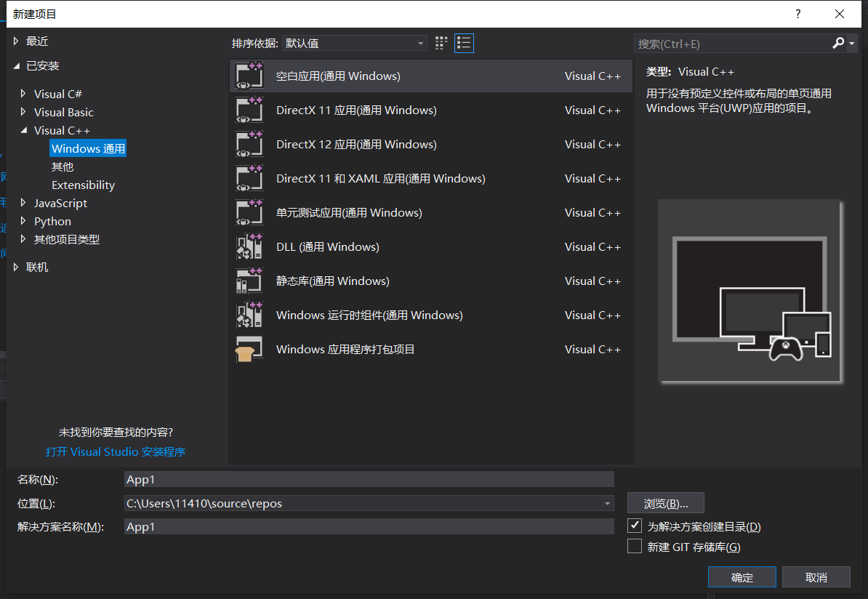868x599 pixels.
Task: Click the search magnifier icon
Action: click(837, 44)
